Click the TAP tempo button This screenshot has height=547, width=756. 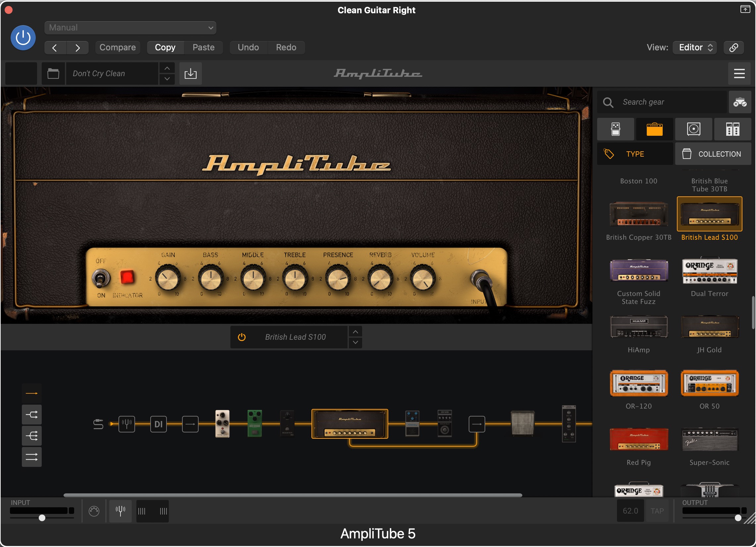point(657,511)
